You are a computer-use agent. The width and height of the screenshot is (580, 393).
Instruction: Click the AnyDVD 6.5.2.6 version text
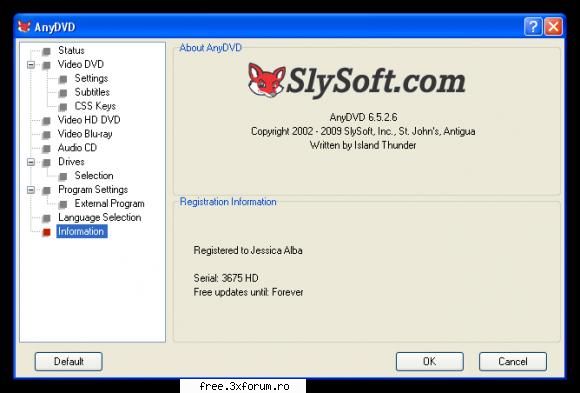363,117
